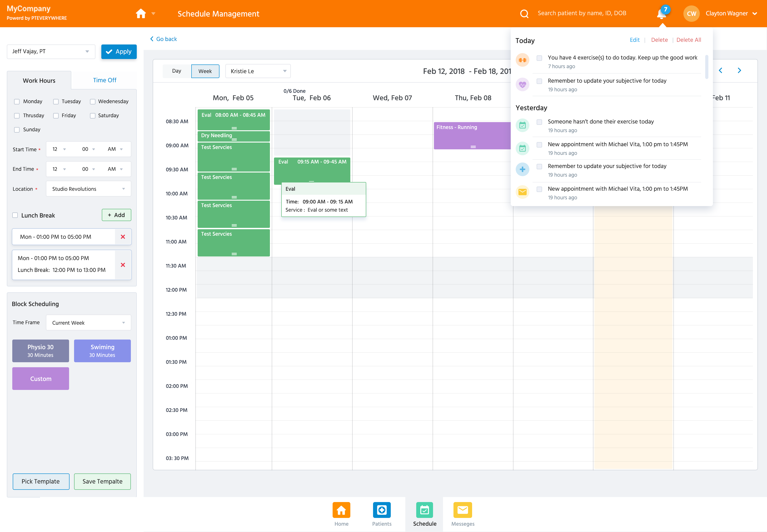Click the Go back link
767x532 pixels.
tap(164, 39)
